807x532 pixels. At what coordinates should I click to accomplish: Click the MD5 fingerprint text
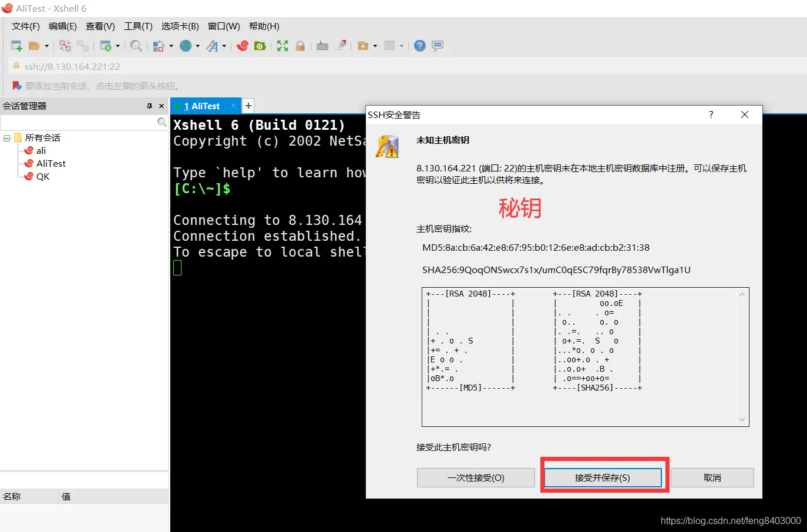pyautogui.click(x=536, y=248)
